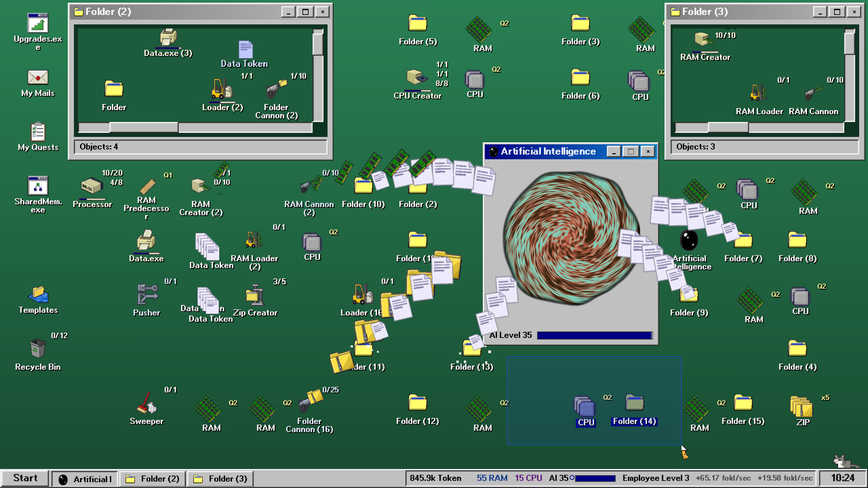Open the Upgrades.exe desktop icon

(38, 23)
